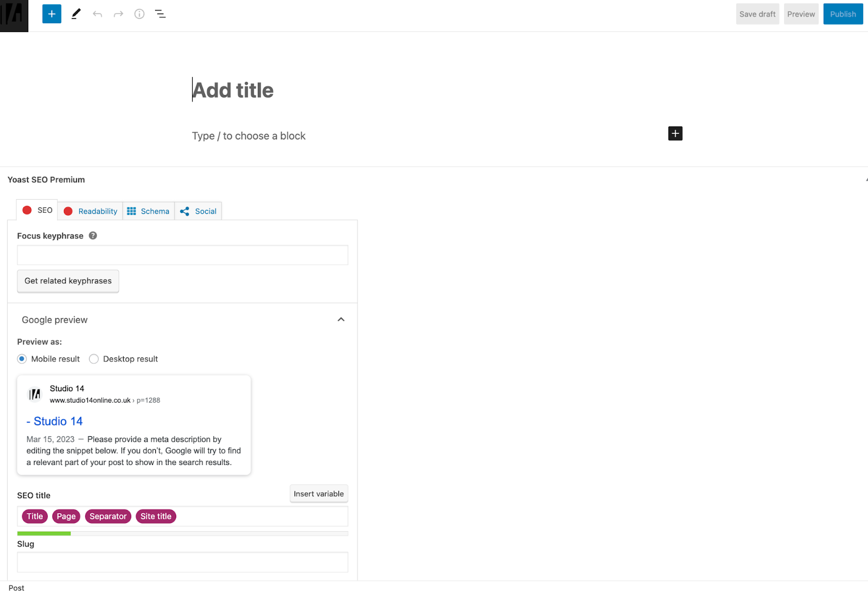This screenshot has height=593, width=868.
Task: Click the preview URL www.studio14online.co.uk
Action: pos(90,400)
